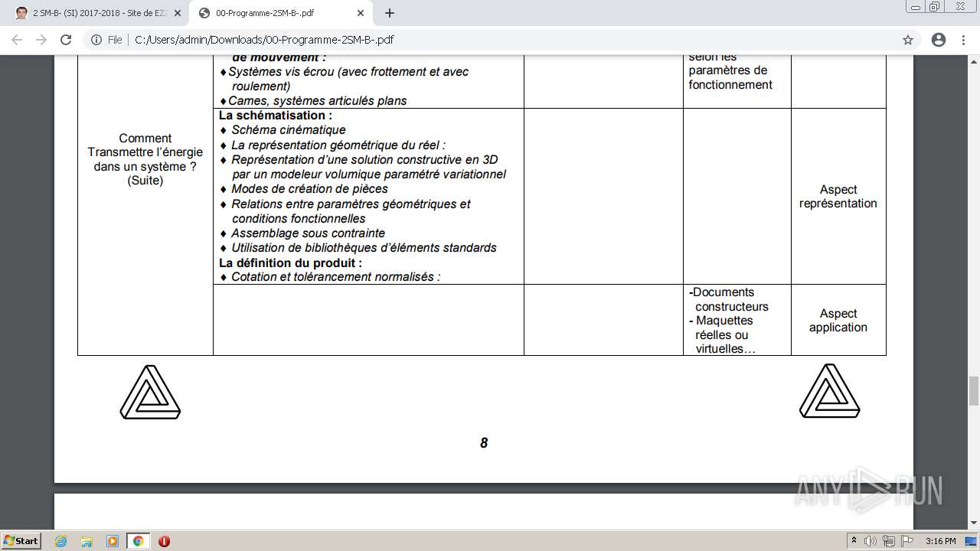Screen dimensions: 980x551
Task: Close the 00-Programme-2SM-B-.pdf tab
Action: coord(361,13)
